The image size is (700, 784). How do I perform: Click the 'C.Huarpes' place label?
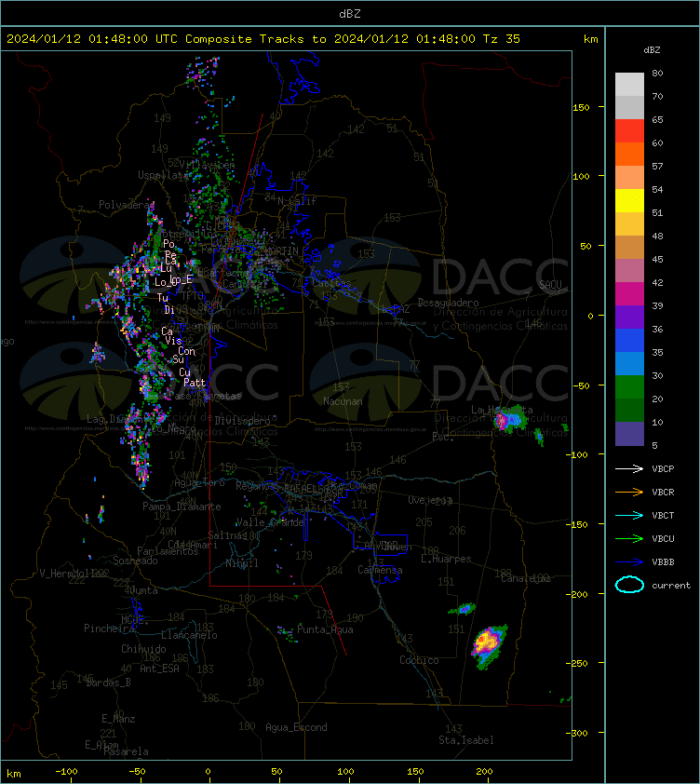446,559
